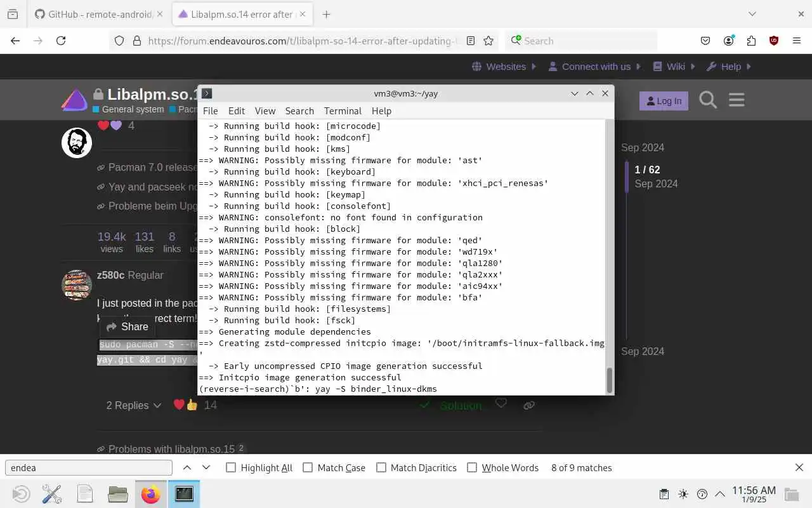Click the terminal window vertical scrollbar
This screenshot has height=508, width=812.
point(610,380)
